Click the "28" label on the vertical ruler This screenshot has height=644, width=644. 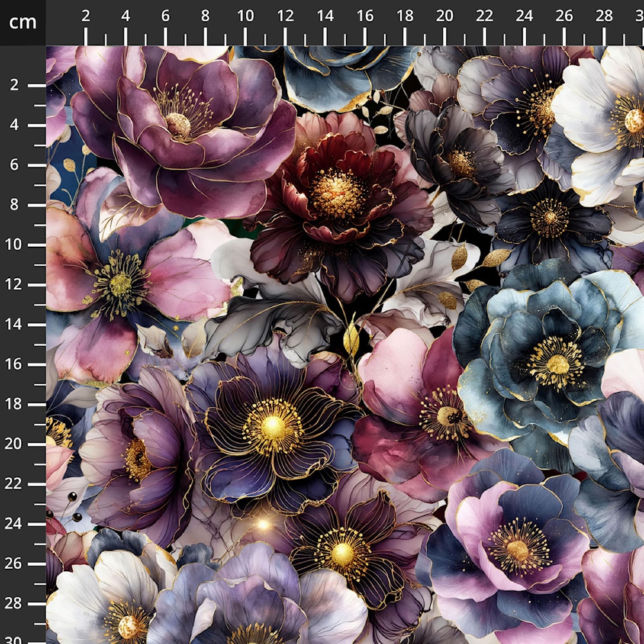[x=13, y=603]
